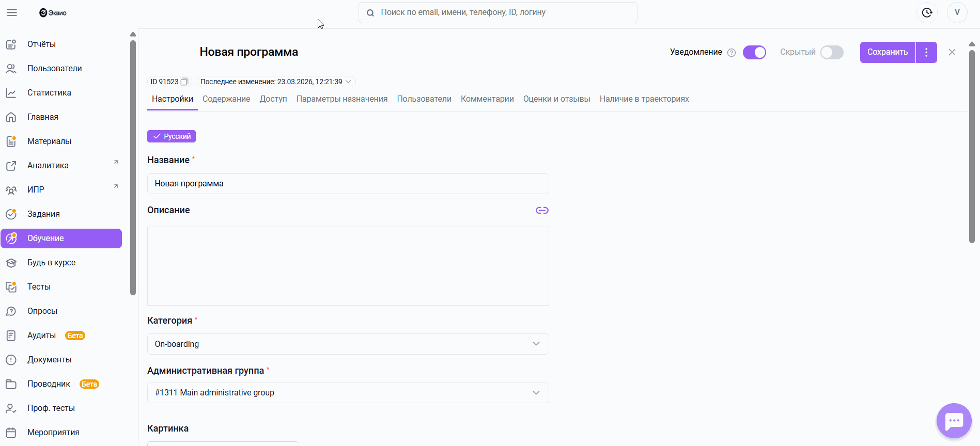Go to Тесты in the sidebar
980x446 pixels.
[39, 287]
